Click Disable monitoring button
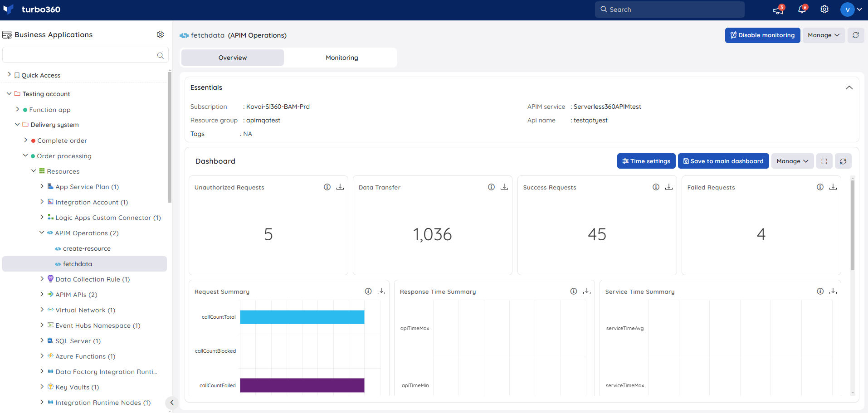868x413 pixels. click(x=762, y=35)
